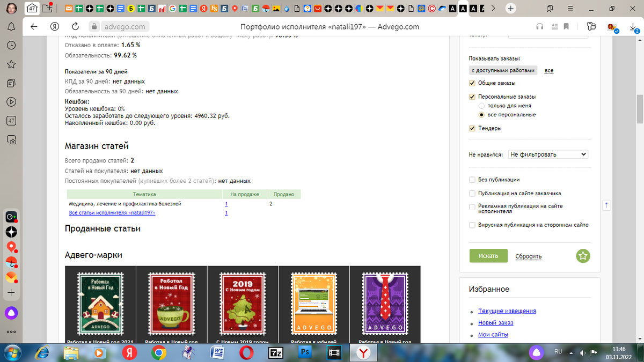
Task: Click the scroll-to-top arrow button
Action: point(606,205)
